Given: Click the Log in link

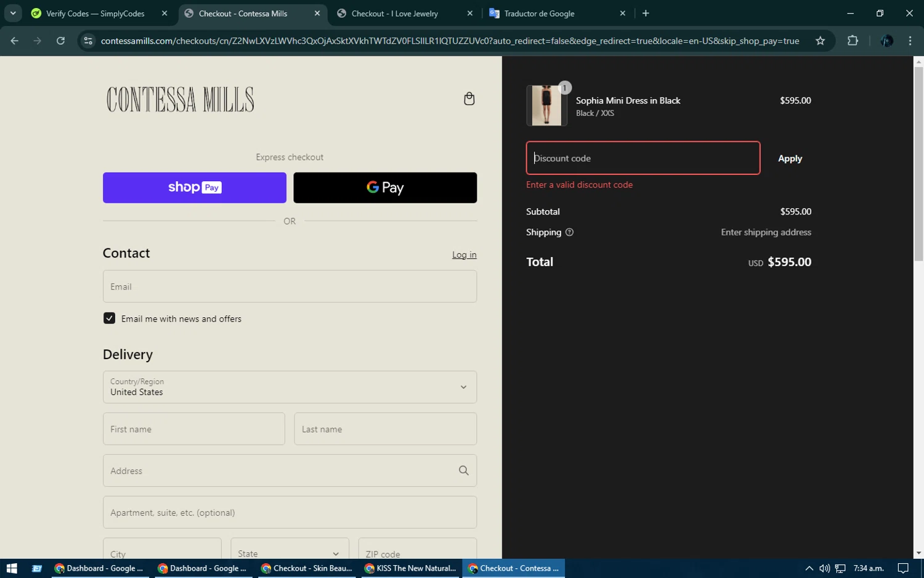Looking at the screenshot, I should click(x=464, y=254).
